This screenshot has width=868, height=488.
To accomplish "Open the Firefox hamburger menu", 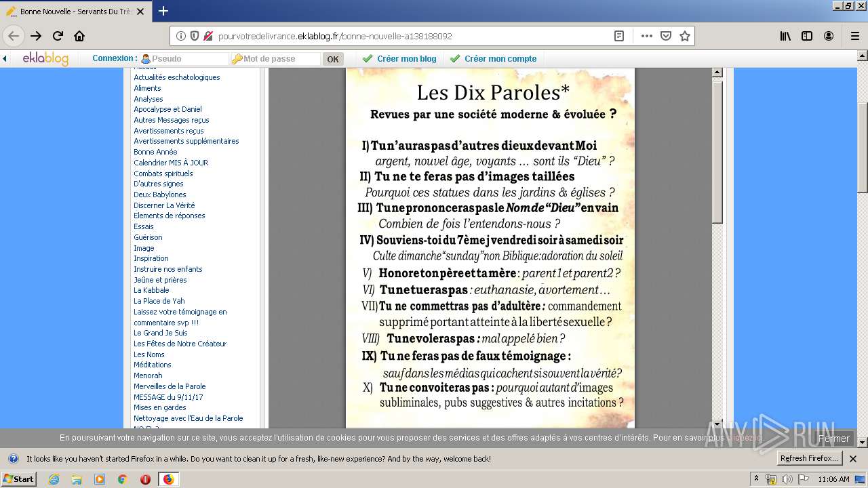I will (854, 36).
